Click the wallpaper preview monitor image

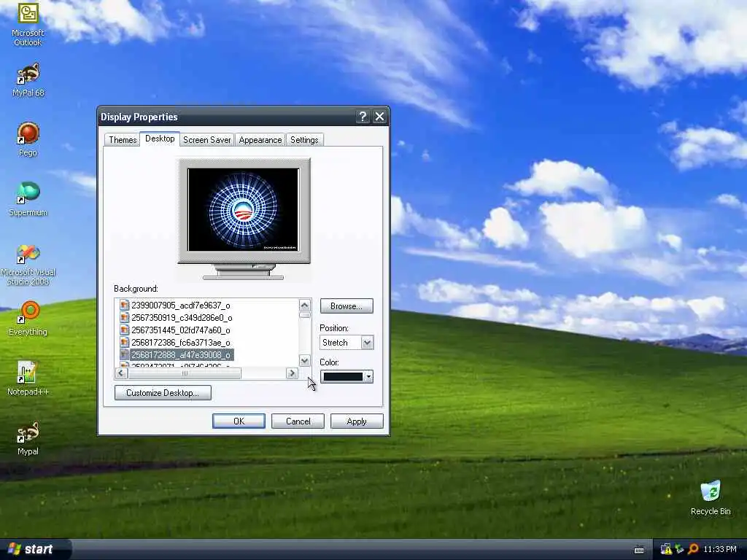[x=244, y=209]
